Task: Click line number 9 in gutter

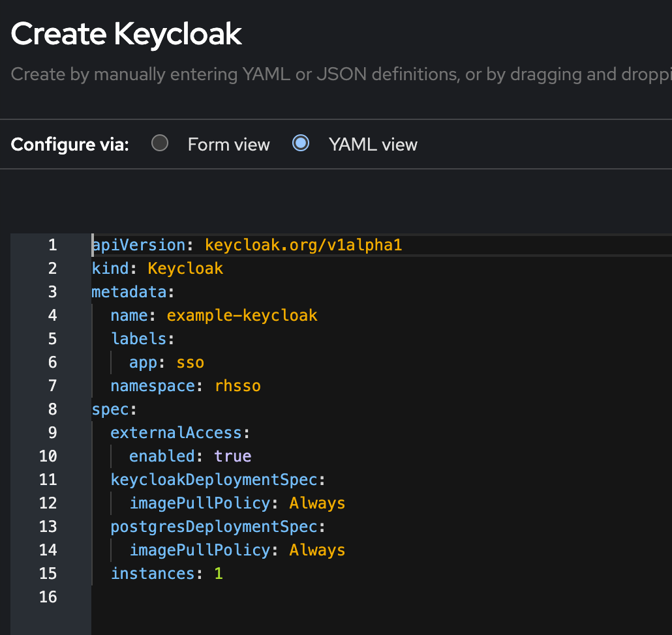Action: [x=53, y=433]
